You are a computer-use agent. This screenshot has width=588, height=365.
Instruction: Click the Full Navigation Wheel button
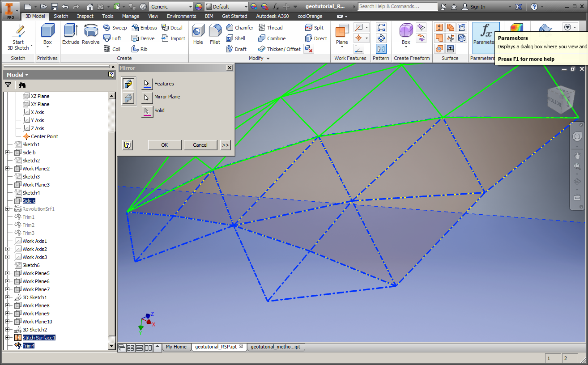click(577, 136)
